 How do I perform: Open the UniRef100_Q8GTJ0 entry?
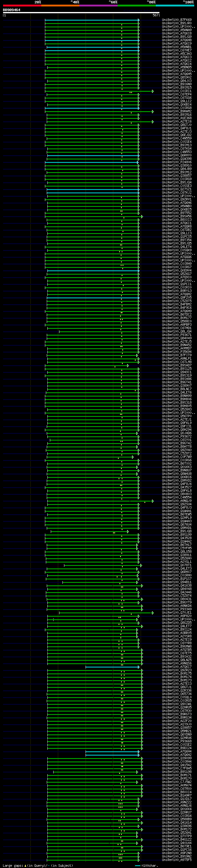click(177, 125)
